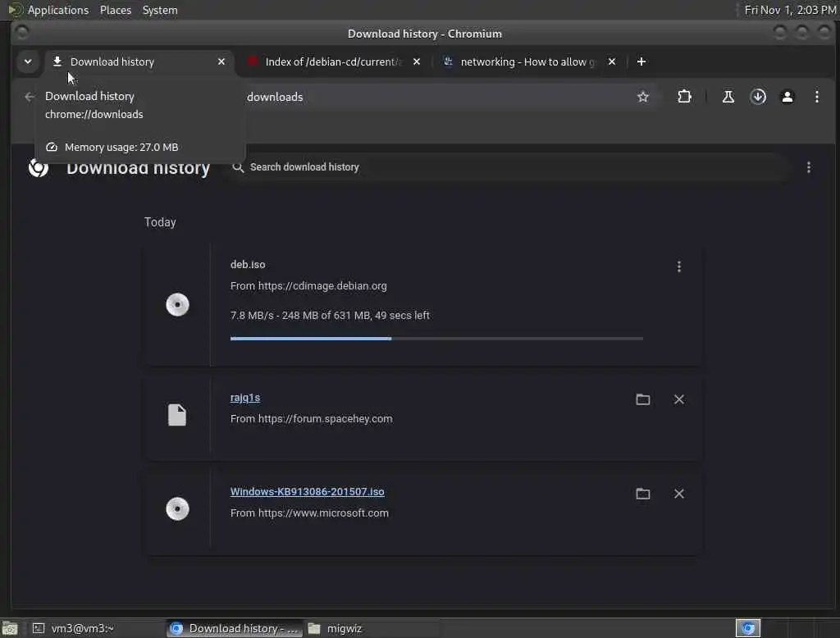Screen dimensions: 840x638
Task: Show Windows-KB913086-201507.iso in folder
Action: [643, 494]
